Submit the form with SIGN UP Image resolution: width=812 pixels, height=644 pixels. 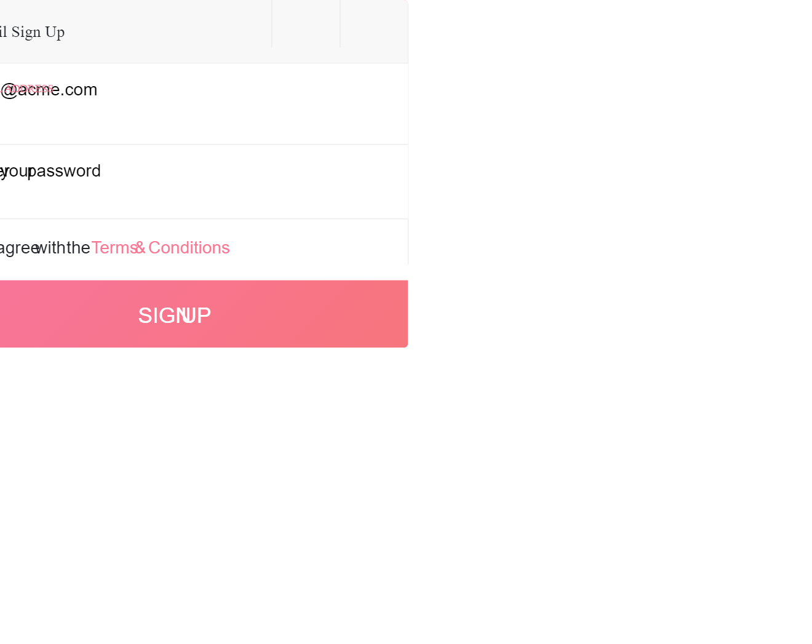tap(175, 315)
